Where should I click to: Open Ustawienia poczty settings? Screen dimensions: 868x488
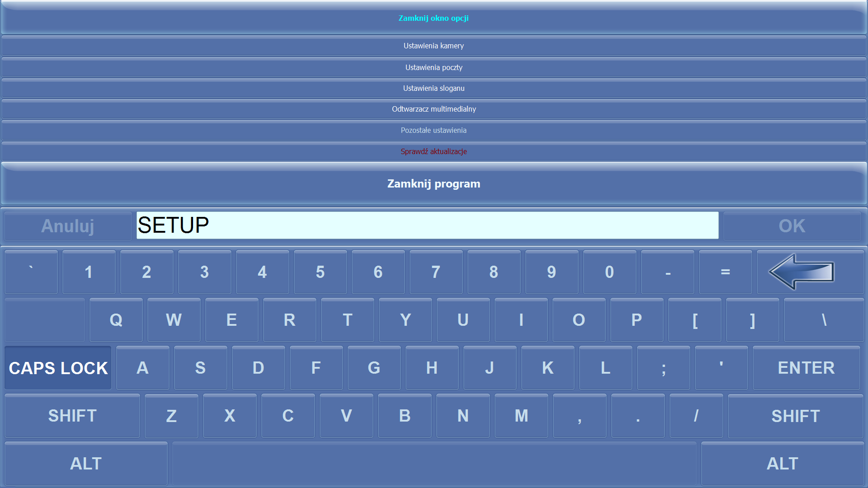[x=434, y=67]
